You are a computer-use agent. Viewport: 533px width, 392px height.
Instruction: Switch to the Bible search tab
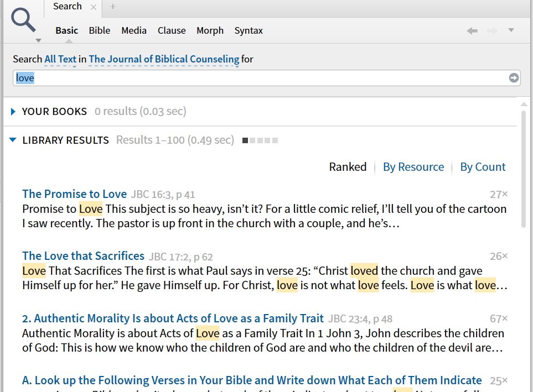pos(100,30)
